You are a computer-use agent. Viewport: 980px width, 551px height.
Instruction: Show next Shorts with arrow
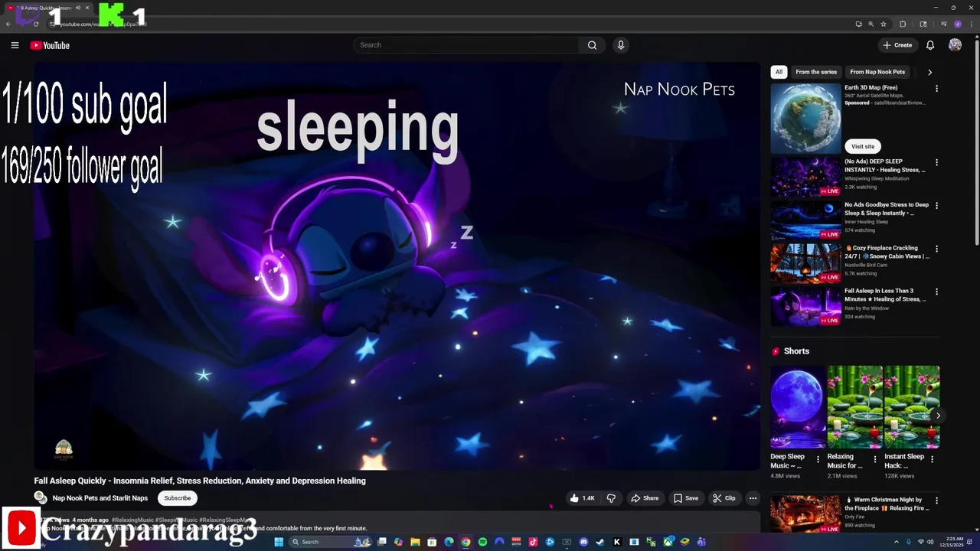938,416
